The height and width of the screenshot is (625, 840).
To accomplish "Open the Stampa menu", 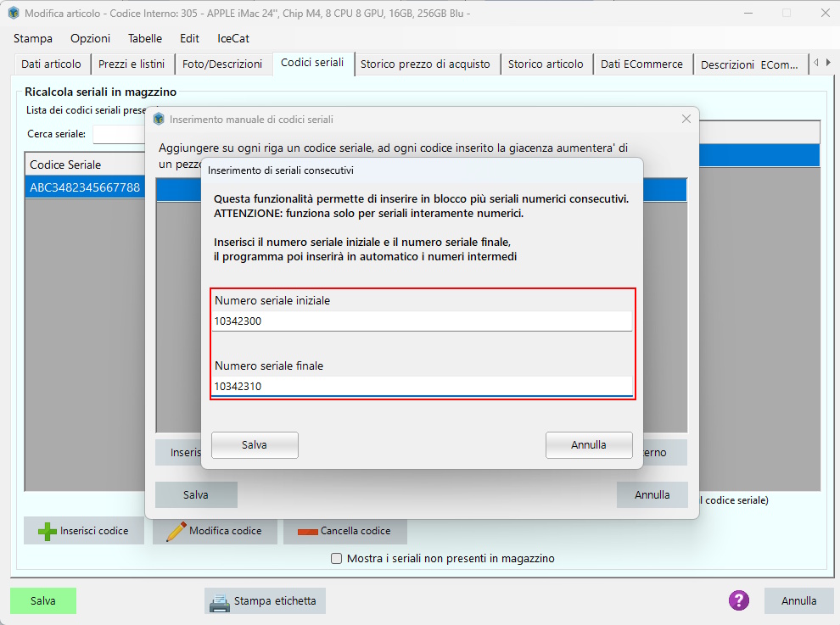I will pyautogui.click(x=33, y=38).
